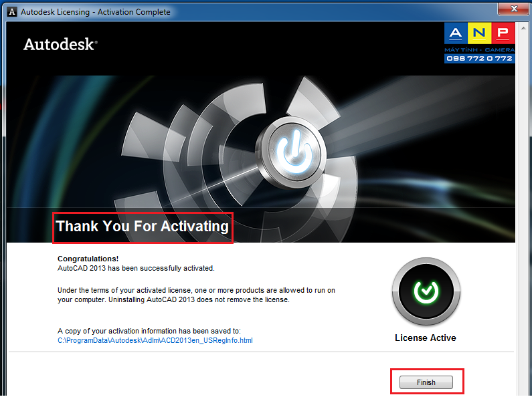532x397 pixels.
Task: Click the 'Congratulations!' text
Action: point(88,259)
